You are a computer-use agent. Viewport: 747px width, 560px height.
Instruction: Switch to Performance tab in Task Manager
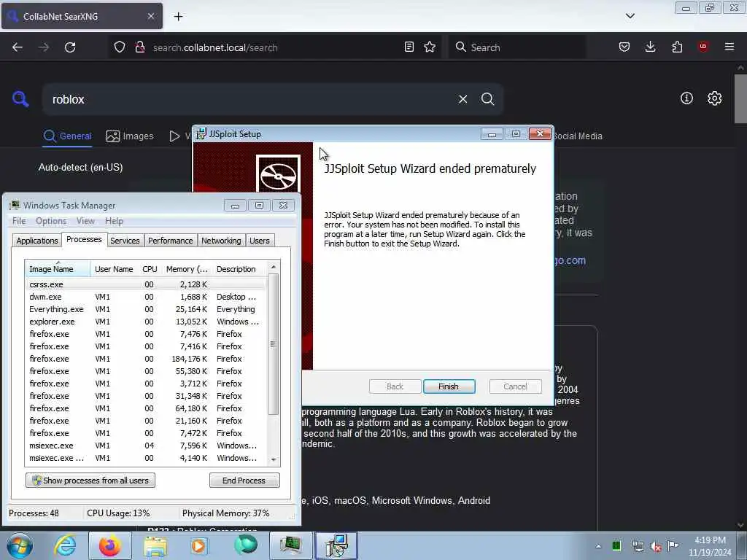click(x=171, y=241)
